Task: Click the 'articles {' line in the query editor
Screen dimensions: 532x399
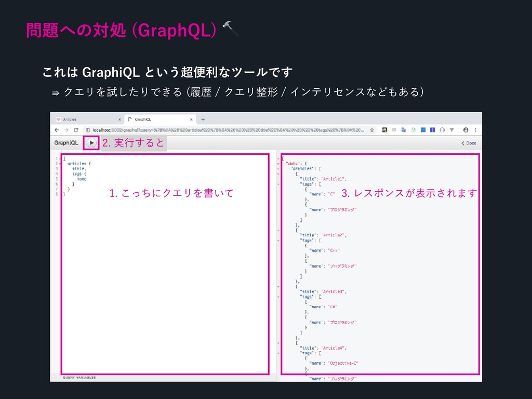Action: click(79, 164)
